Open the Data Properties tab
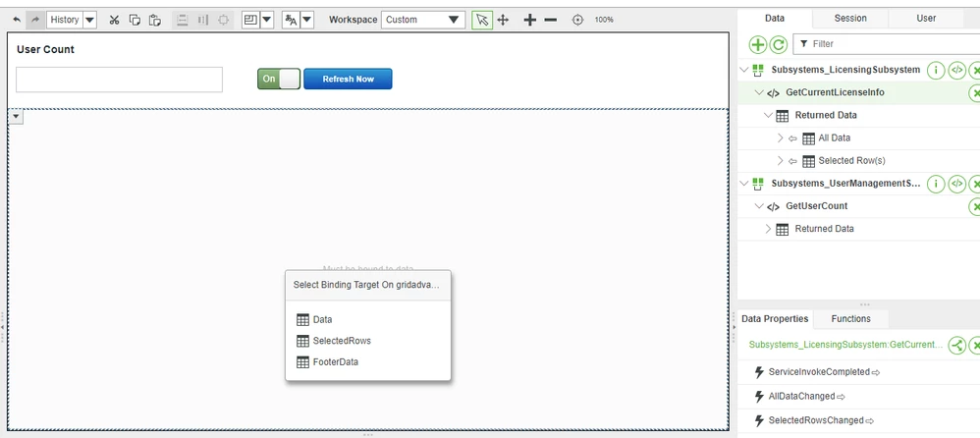Image resolution: width=980 pixels, height=438 pixels. pyautogui.click(x=775, y=318)
